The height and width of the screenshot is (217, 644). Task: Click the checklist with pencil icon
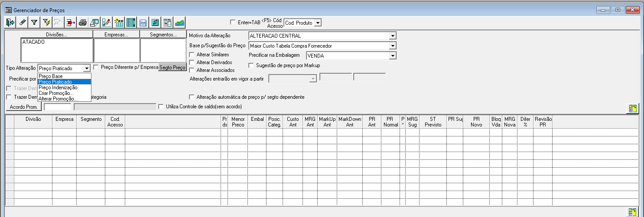pyautogui.click(x=107, y=22)
